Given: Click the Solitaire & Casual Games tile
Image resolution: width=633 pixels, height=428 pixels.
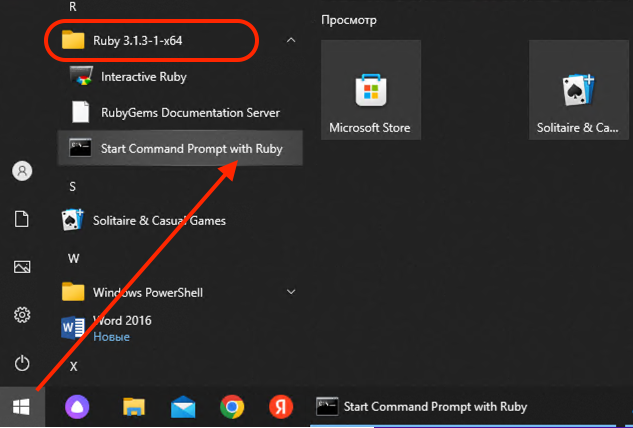Looking at the screenshot, I should pos(578,91).
